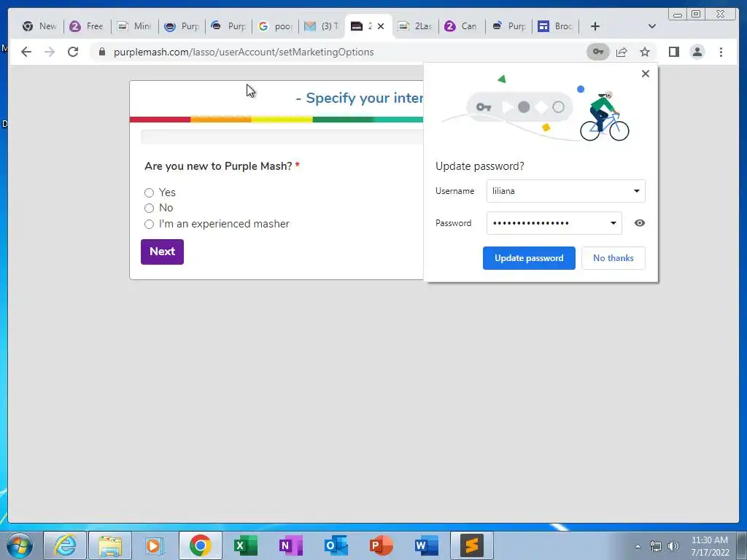This screenshot has width=747, height=560.
Task: Show hidden system tray icons
Action: 638,546
